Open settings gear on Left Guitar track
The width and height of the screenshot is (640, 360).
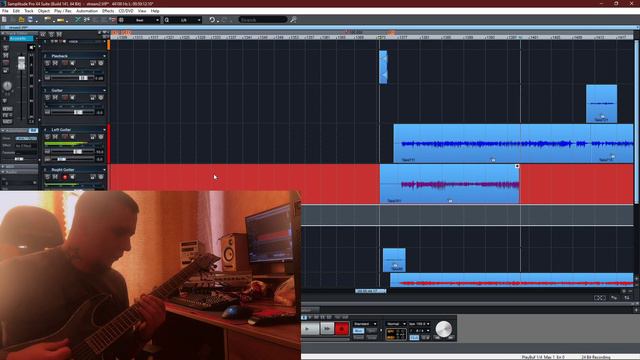point(100,137)
